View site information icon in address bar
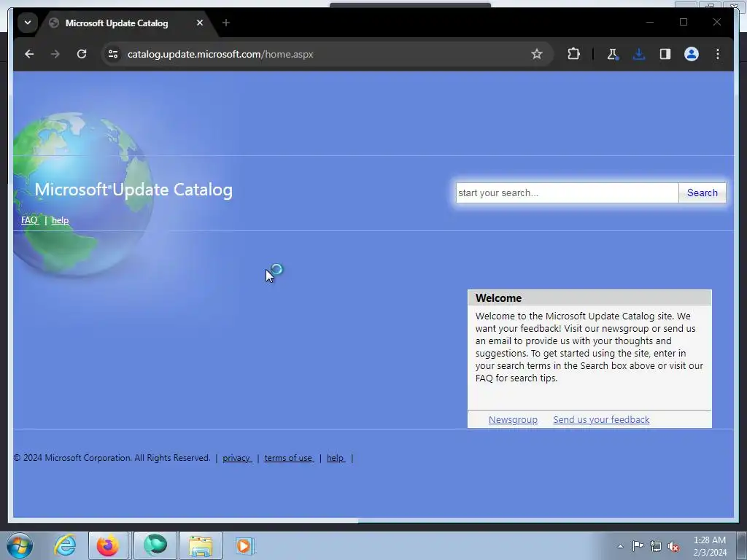This screenshot has width=747, height=560. tap(113, 54)
